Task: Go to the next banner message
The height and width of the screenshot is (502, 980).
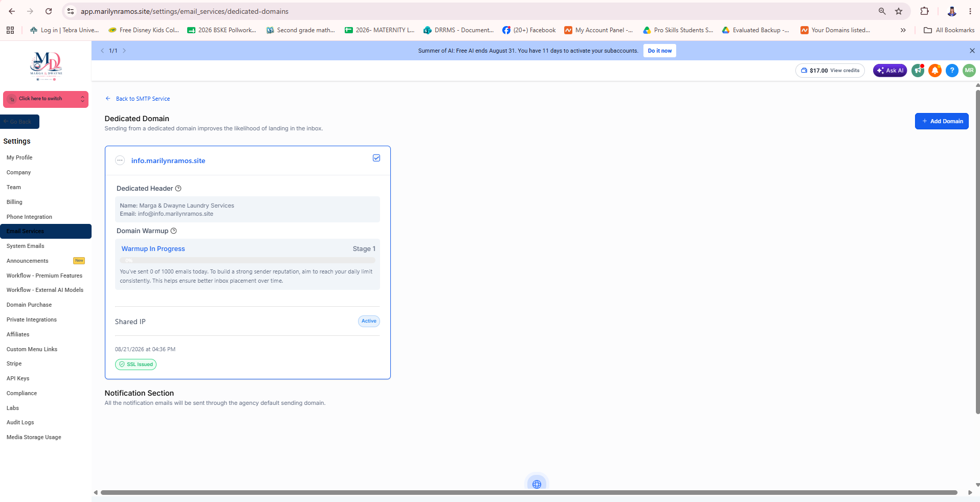Action: pyautogui.click(x=124, y=51)
